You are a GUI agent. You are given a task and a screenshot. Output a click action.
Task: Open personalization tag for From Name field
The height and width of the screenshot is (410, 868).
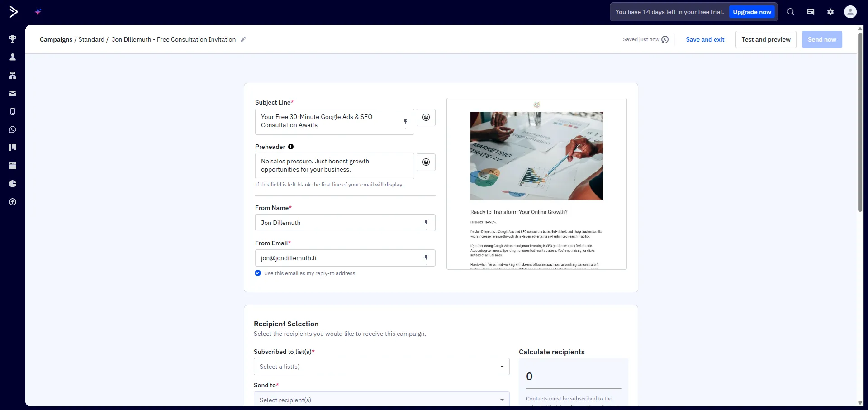426,222
